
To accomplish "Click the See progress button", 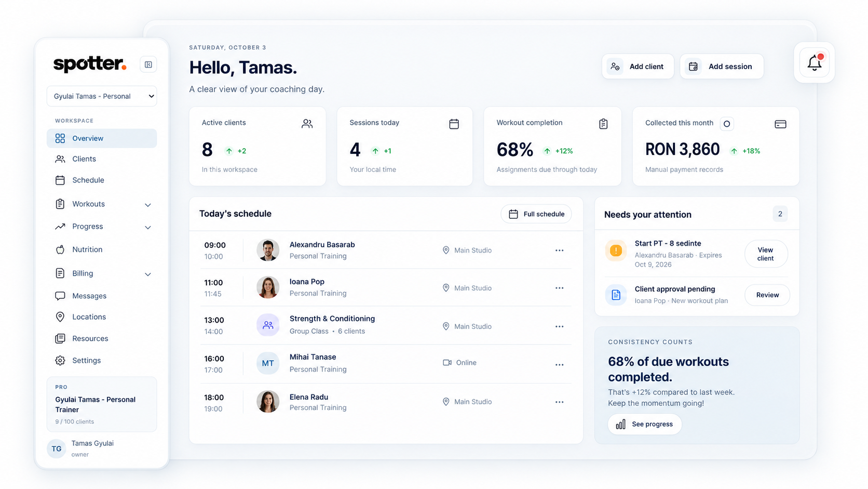I will pyautogui.click(x=645, y=424).
